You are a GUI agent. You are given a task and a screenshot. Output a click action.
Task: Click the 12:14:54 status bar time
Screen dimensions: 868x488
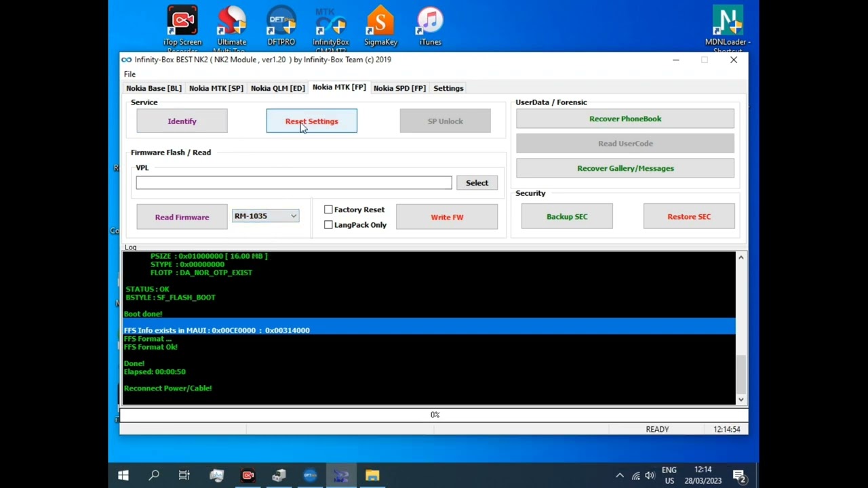(727, 429)
